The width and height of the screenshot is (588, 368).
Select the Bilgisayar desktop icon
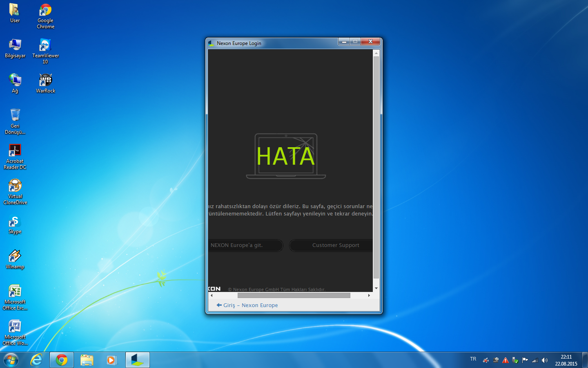coord(15,48)
